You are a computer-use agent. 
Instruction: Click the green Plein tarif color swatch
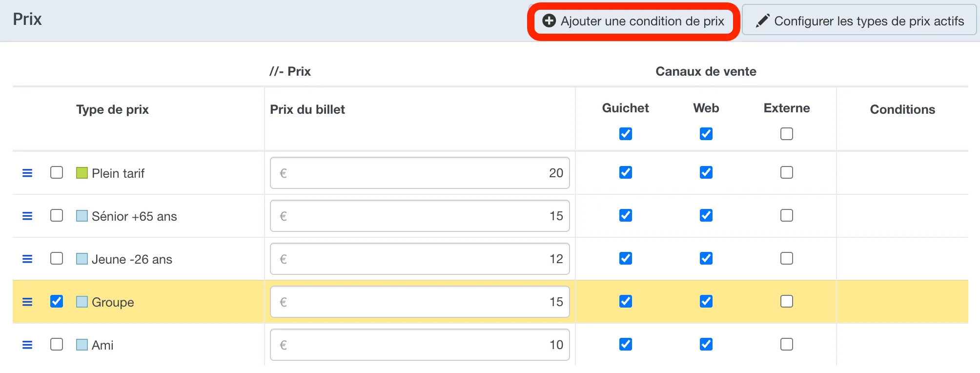click(82, 173)
